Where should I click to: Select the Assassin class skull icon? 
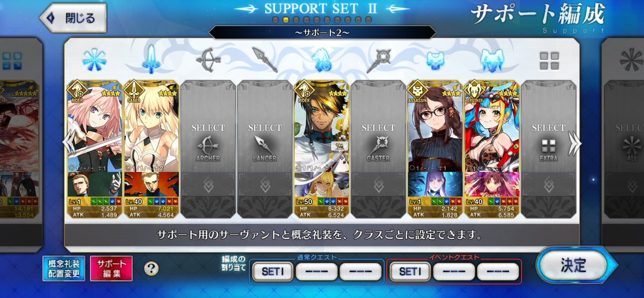[436, 60]
